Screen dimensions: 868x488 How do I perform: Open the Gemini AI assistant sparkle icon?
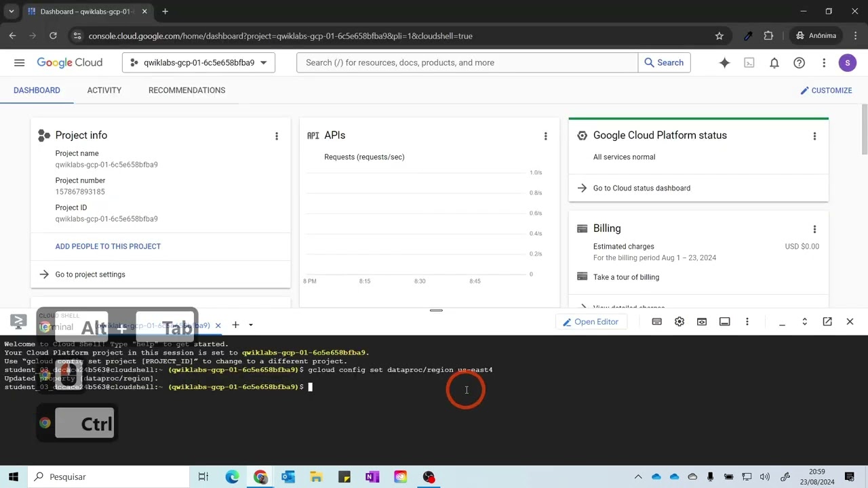(724, 62)
